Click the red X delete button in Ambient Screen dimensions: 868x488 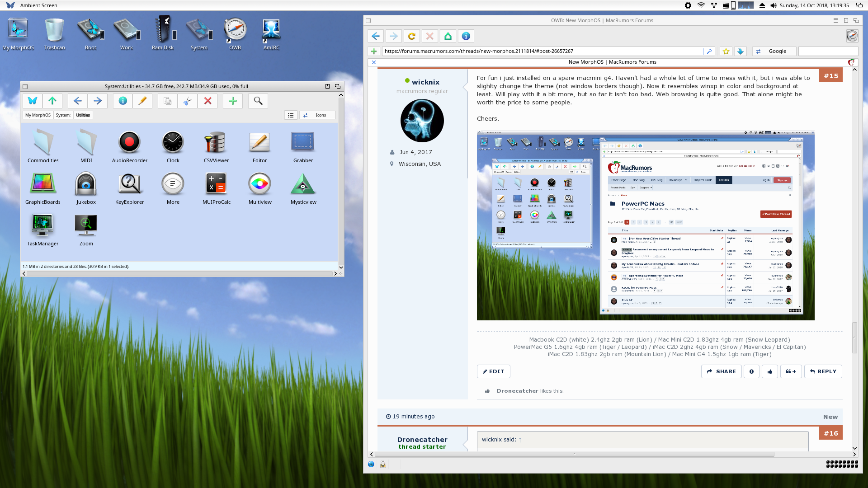[x=208, y=101]
